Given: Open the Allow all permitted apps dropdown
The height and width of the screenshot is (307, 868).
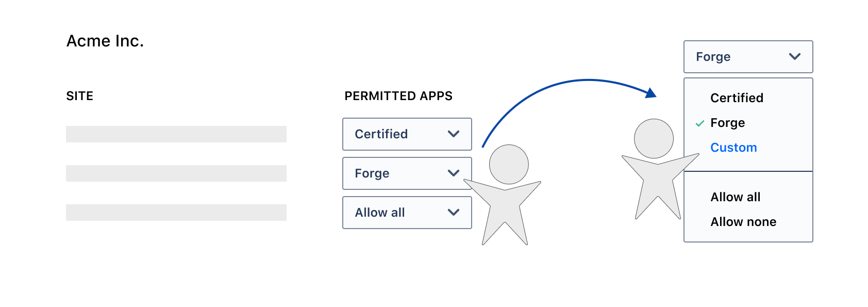Looking at the screenshot, I should (x=407, y=213).
